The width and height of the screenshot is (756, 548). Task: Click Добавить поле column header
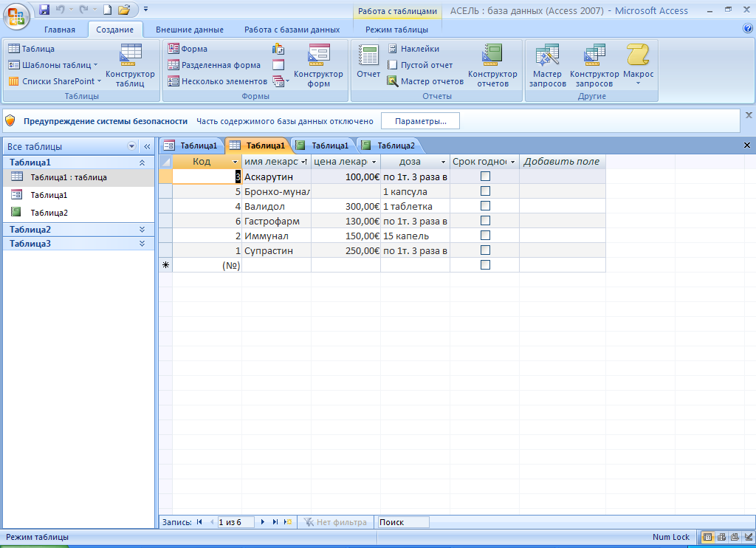point(562,162)
